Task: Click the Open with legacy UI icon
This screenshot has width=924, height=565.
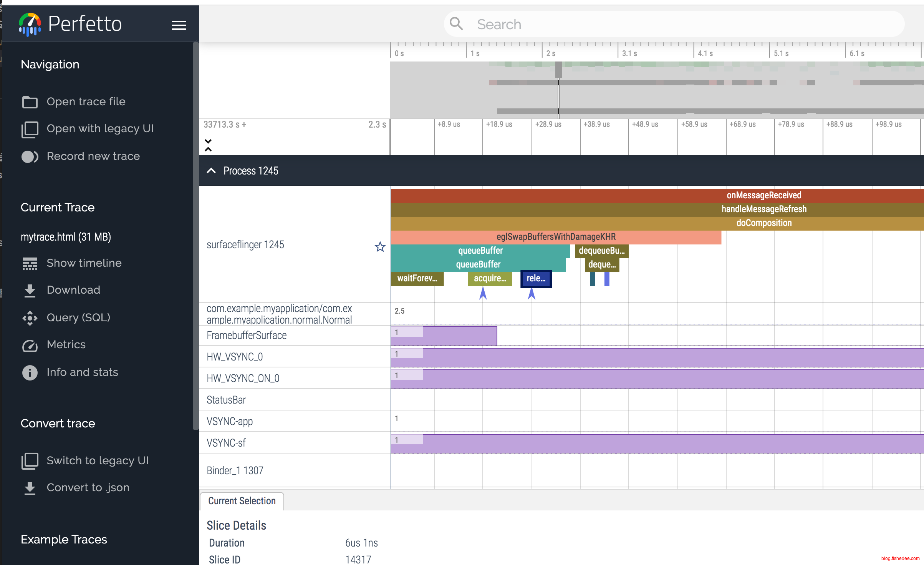Action: (30, 129)
